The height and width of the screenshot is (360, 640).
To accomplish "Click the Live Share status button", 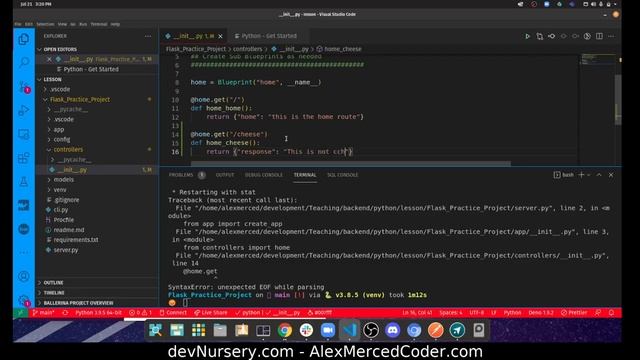I will click(x=211, y=313).
